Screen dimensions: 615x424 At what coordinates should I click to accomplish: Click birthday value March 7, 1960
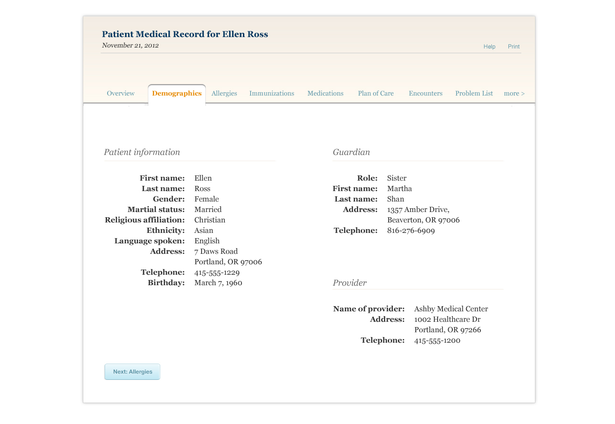point(218,283)
